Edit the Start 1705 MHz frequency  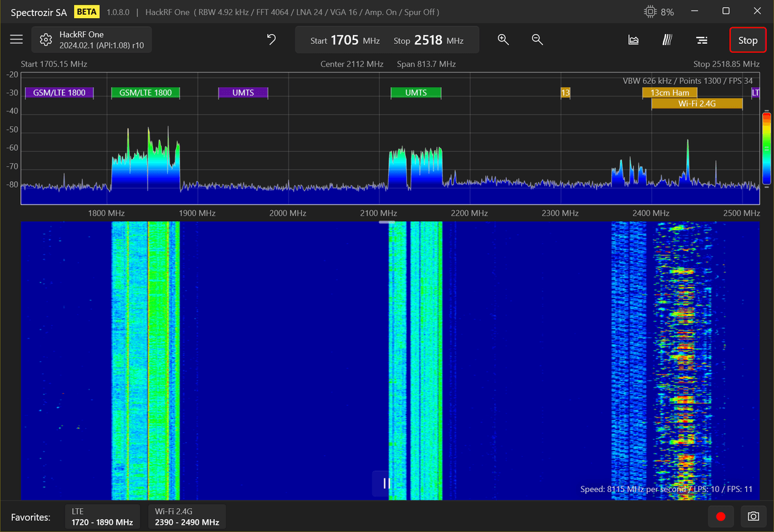pos(345,40)
